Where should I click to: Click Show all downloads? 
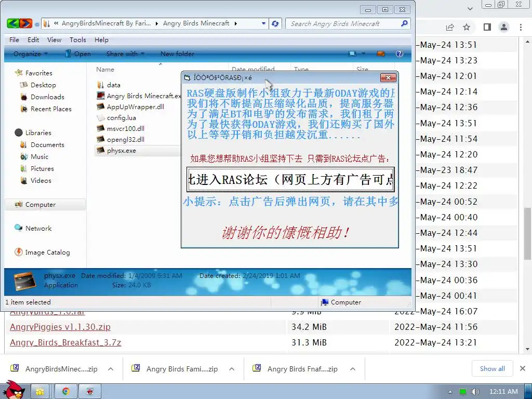(493, 368)
